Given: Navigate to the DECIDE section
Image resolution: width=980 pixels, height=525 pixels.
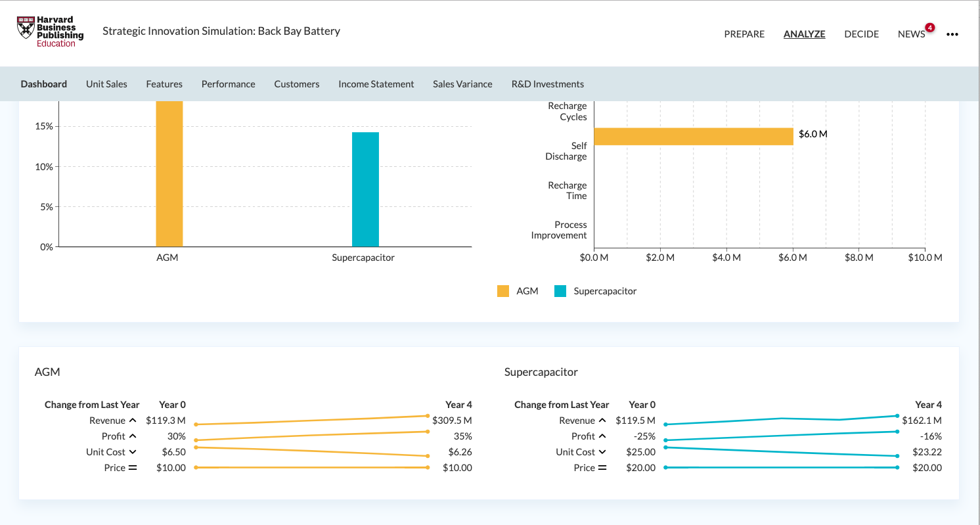Looking at the screenshot, I should [x=861, y=34].
